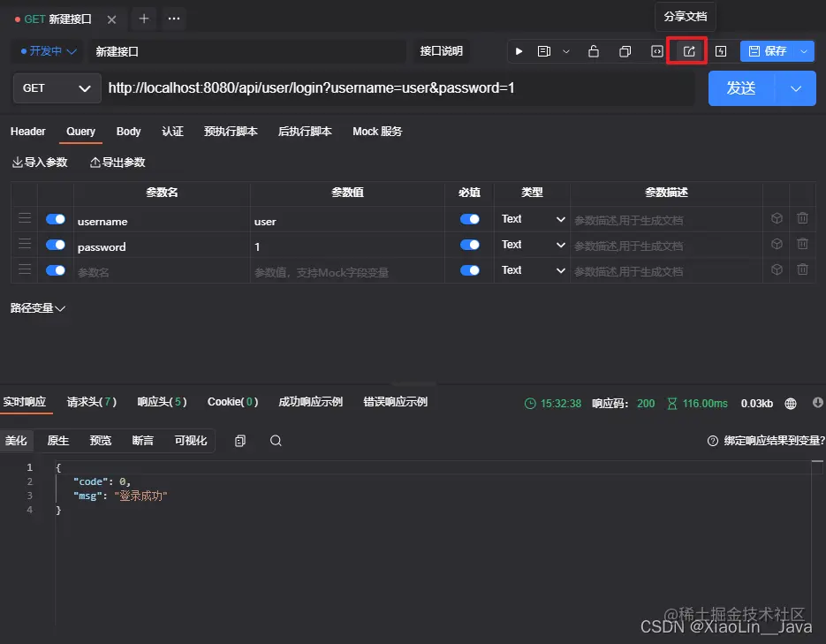This screenshot has height=644, width=826.
Task: Click 绑定响应结果到变量 link
Action: pos(774,441)
